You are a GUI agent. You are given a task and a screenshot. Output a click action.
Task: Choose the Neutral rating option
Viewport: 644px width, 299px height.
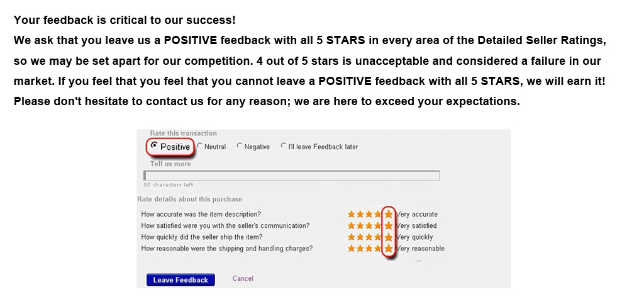click(199, 146)
